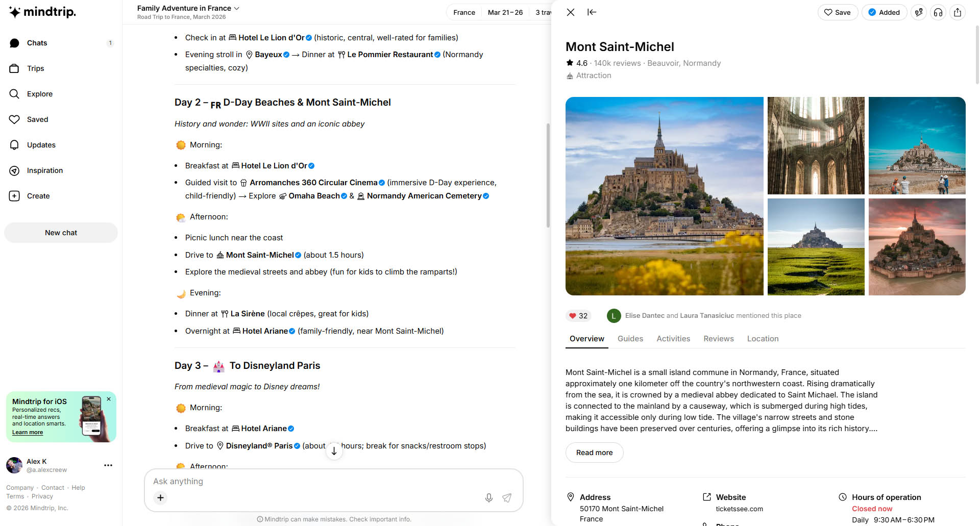Image resolution: width=980 pixels, height=526 pixels.
Task: Collapse the place panel with arrow icon
Action: click(x=592, y=12)
